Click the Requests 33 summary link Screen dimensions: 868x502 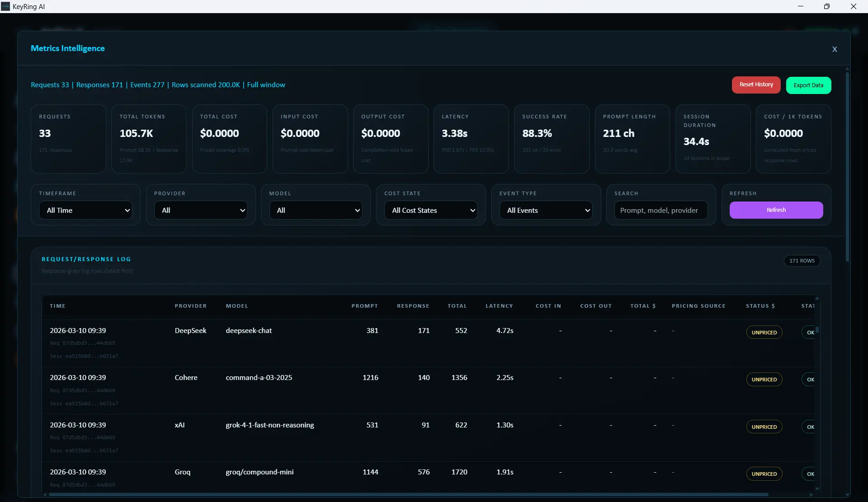click(50, 84)
